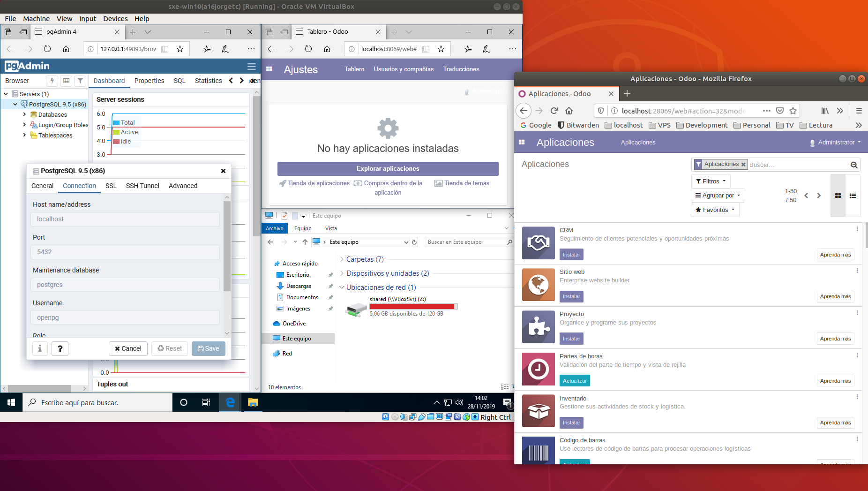Expand Carpetas (7) group
868x491 pixels.
342,259
